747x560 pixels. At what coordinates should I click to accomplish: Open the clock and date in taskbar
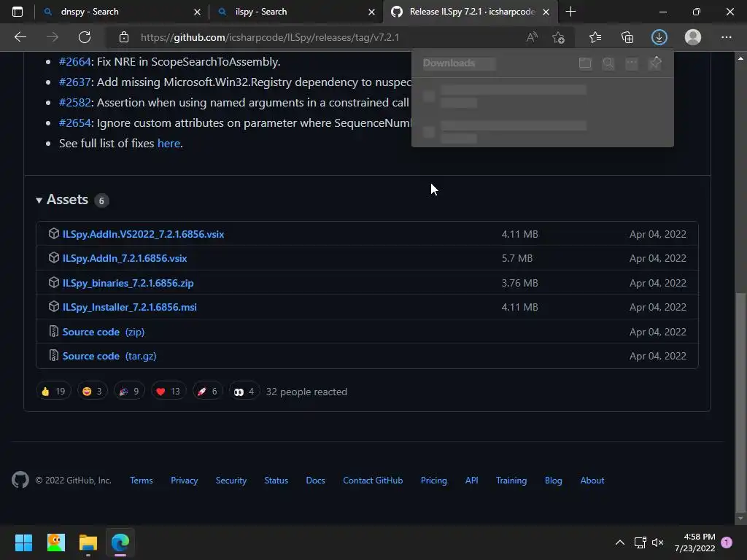pyautogui.click(x=695, y=542)
